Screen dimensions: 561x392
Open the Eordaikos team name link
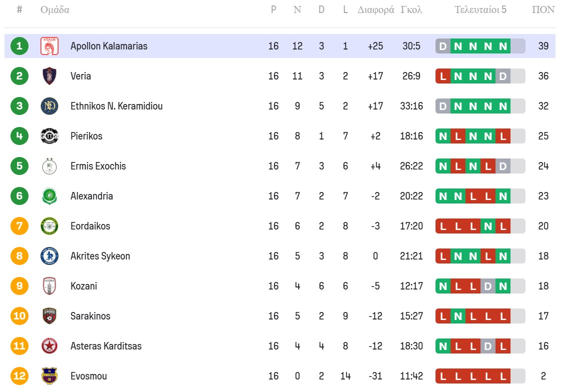(90, 226)
